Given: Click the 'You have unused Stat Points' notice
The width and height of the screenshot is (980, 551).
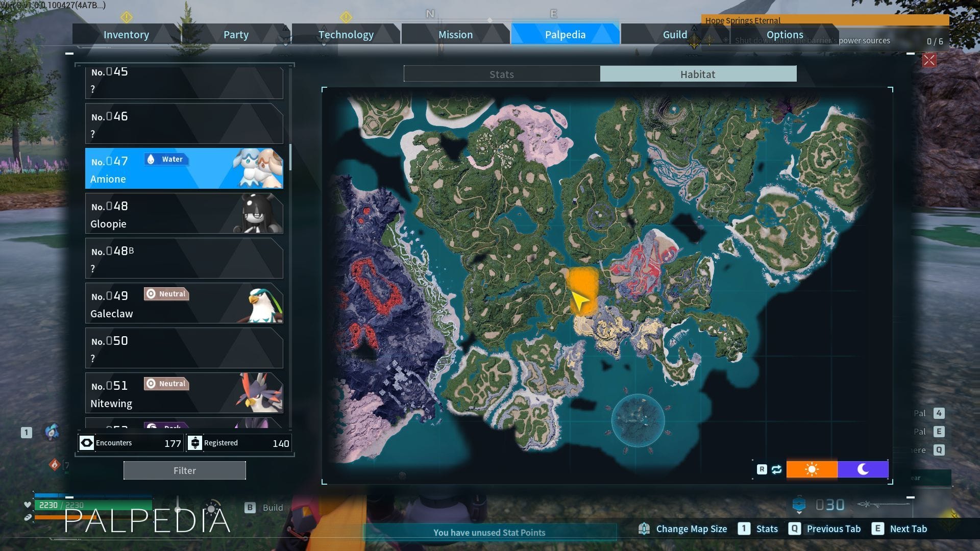Looking at the screenshot, I should point(489,532).
